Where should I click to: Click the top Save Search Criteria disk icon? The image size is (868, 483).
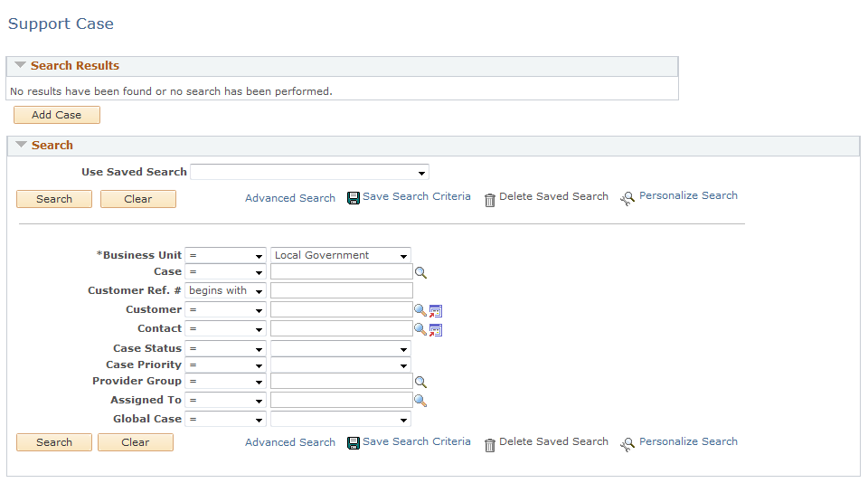click(x=354, y=198)
